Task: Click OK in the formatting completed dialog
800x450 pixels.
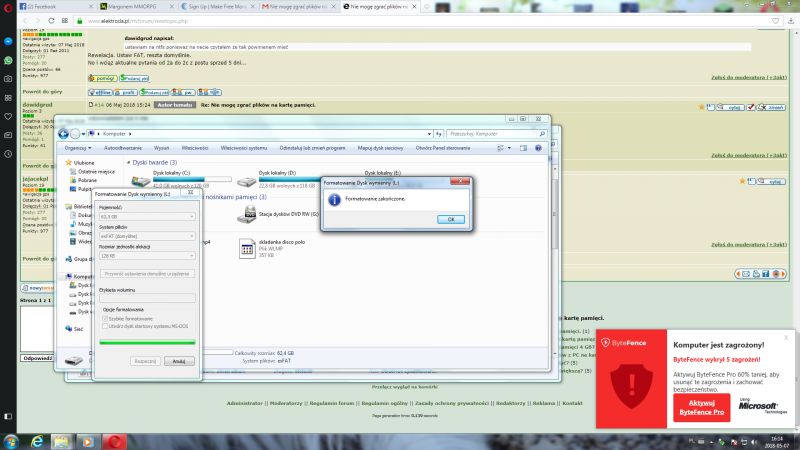Action: (x=451, y=219)
